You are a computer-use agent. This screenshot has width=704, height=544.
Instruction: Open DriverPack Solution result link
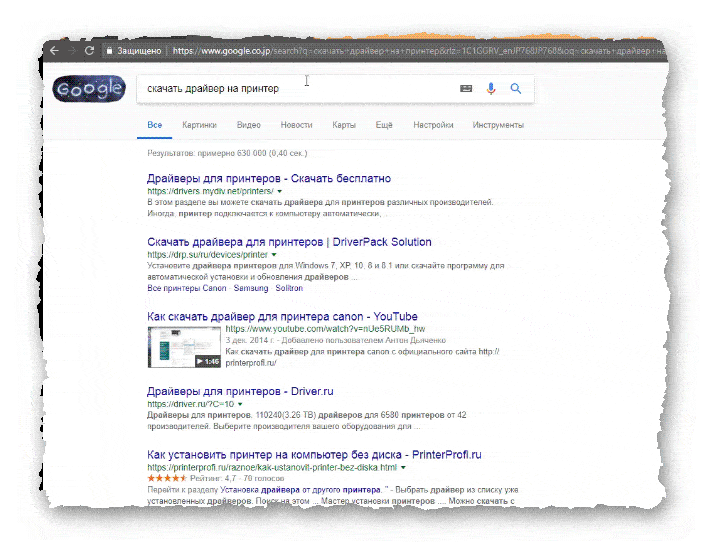coord(289,242)
